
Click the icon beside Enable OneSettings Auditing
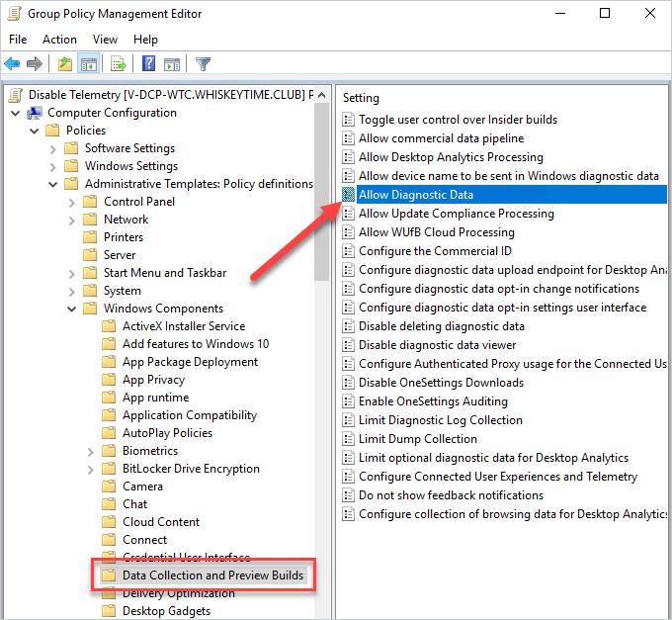click(349, 401)
